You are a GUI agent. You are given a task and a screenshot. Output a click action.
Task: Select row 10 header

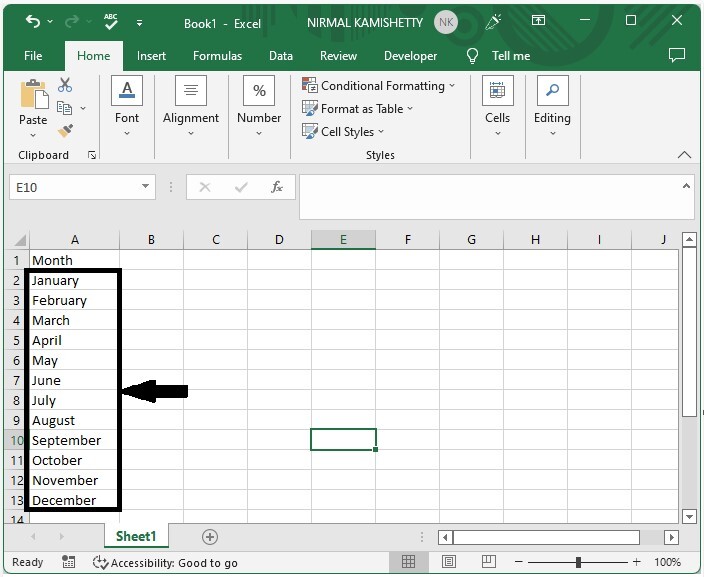[16, 440]
